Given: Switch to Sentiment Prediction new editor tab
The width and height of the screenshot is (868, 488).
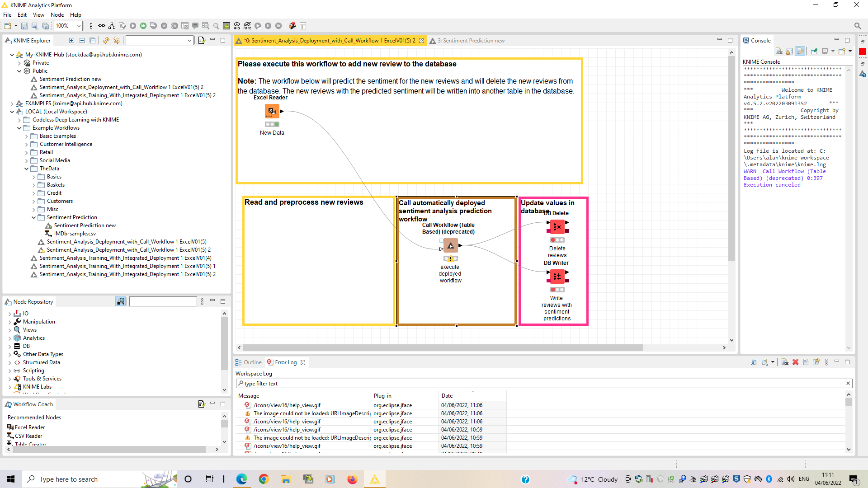Looking at the screenshot, I should (x=468, y=41).
